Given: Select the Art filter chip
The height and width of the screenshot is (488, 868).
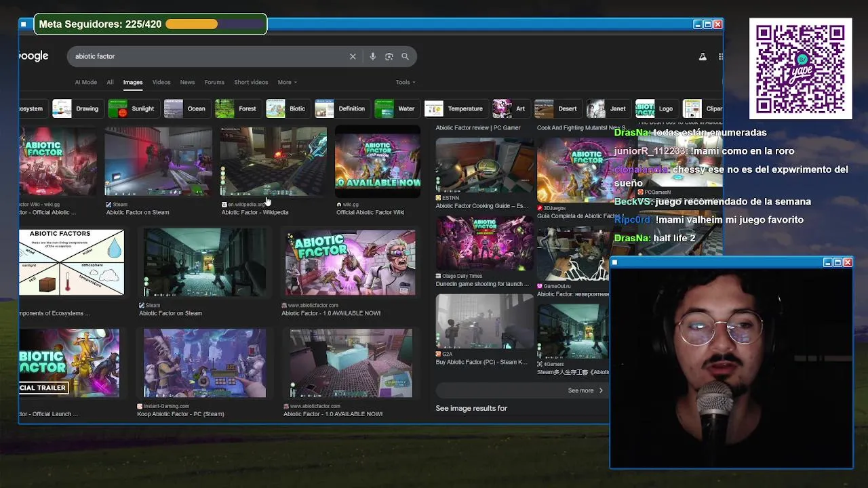Looking at the screenshot, I should point(511,108).
